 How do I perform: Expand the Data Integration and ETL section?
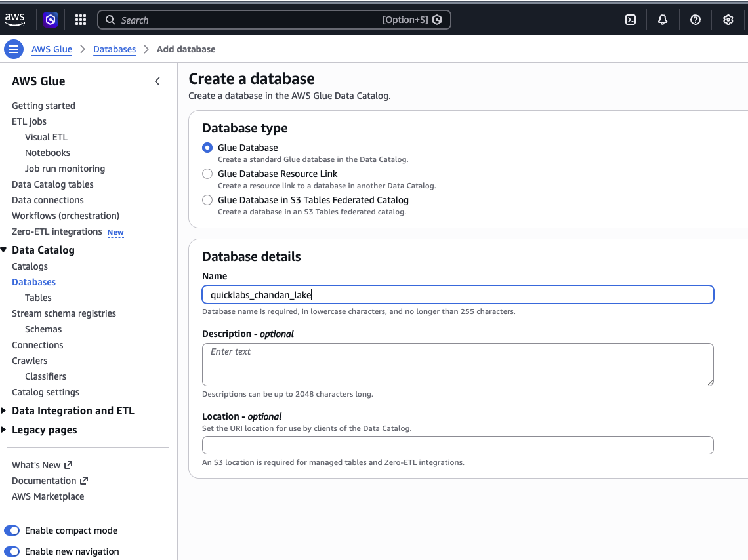click(4, 410)
